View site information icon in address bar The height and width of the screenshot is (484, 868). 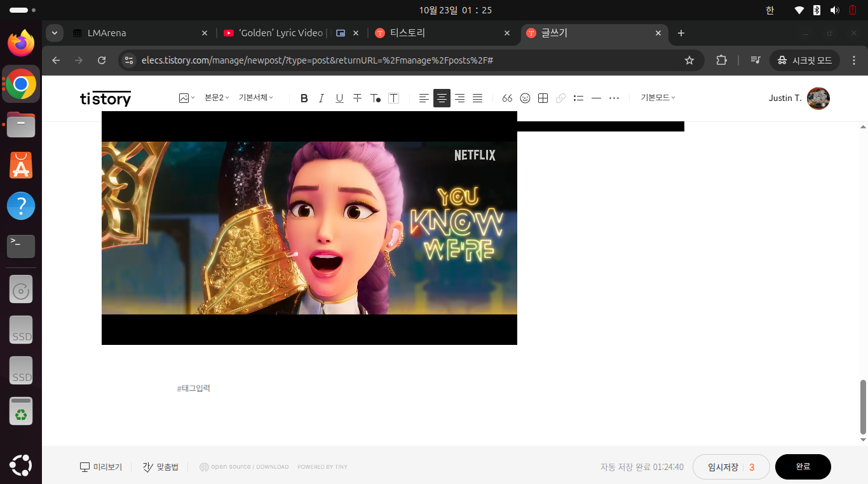click(x=129, y=60)
